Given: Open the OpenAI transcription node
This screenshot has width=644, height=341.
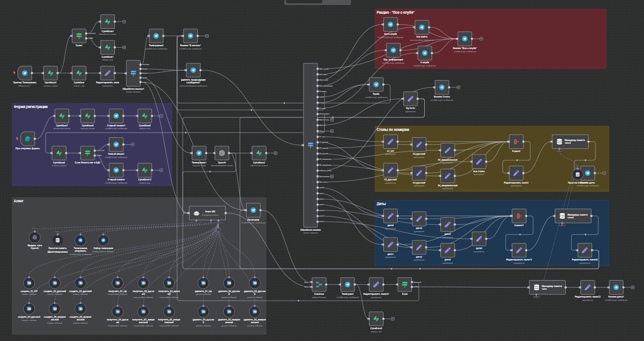Looking at the screenshot, I should tap(222, 153).
